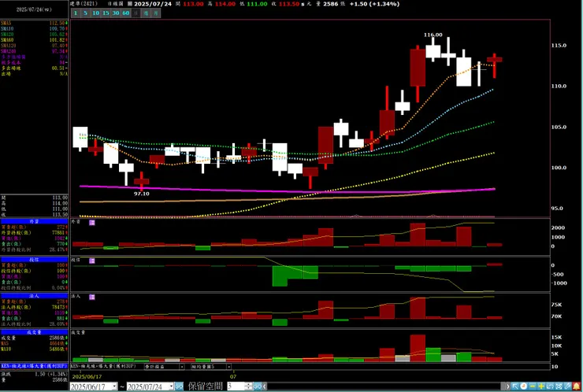583x392 pixels.
Task: Open the start date 2025/06/17 dropdown
Action: coord(114,386)
